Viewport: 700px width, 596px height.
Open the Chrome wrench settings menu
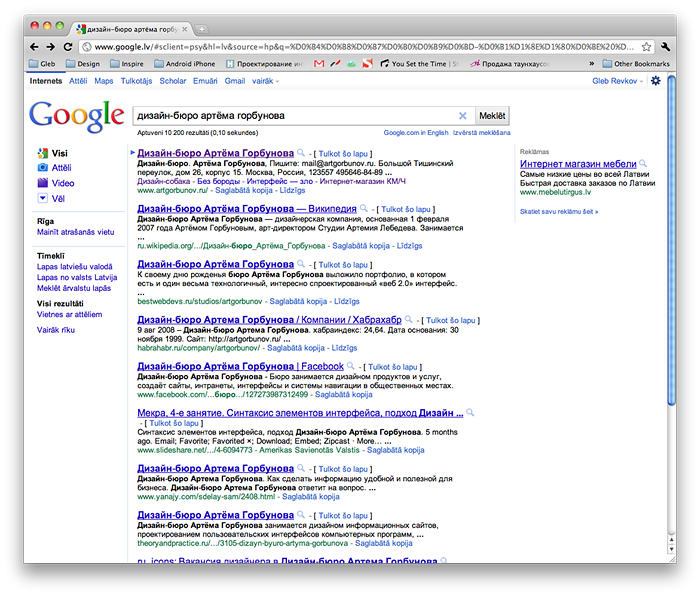tap(663, 46)
